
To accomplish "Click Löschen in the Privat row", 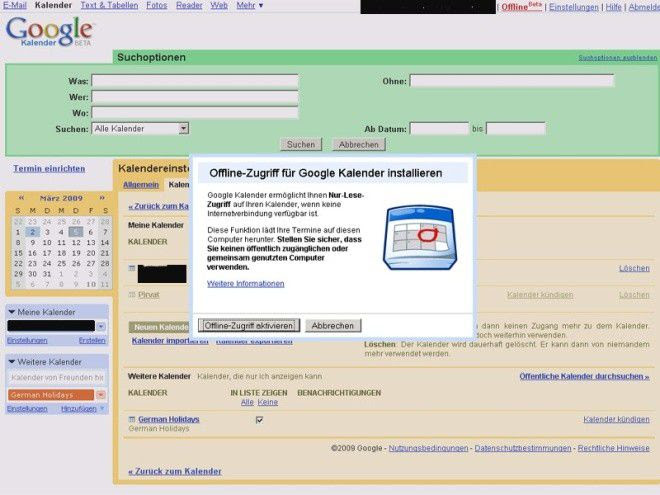I will pos(634,295).
